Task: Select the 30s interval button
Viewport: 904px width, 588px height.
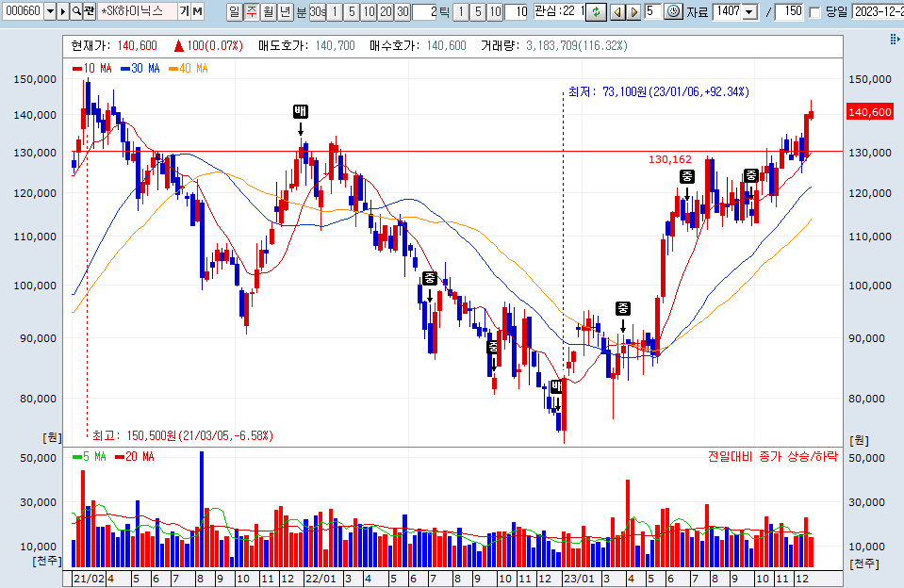Action: click(x=318, y=11)
